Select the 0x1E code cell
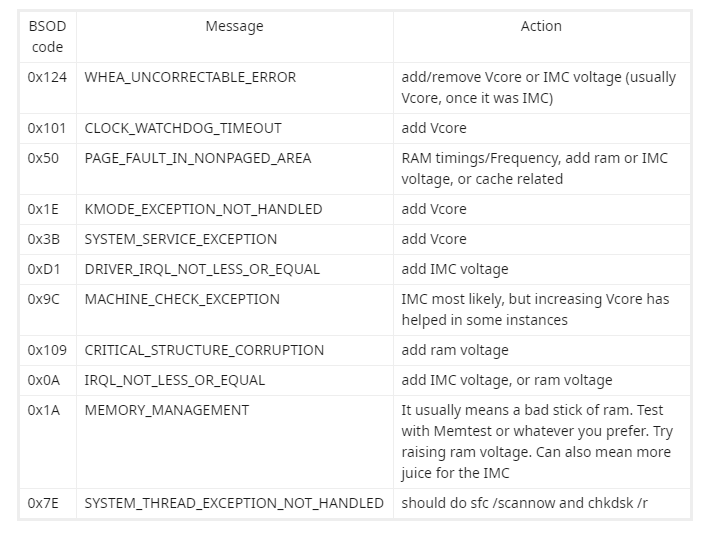This screenshot has width=709, height=536. (x=47, y=209)
